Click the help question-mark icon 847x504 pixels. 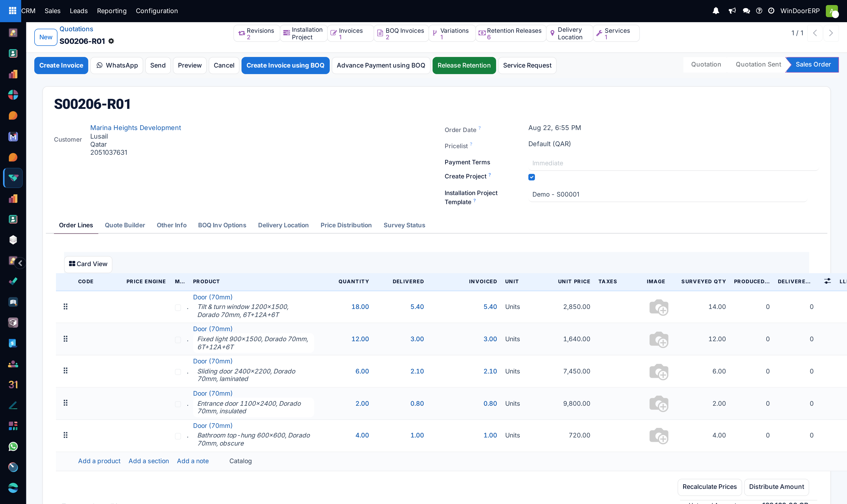[759, 11]
